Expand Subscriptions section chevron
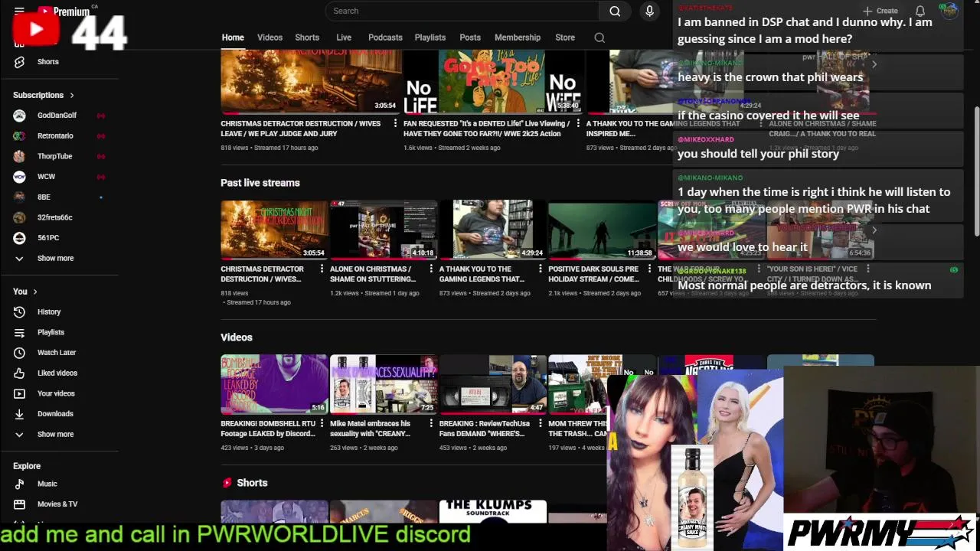980x551 pixels. tap(72, 96)
